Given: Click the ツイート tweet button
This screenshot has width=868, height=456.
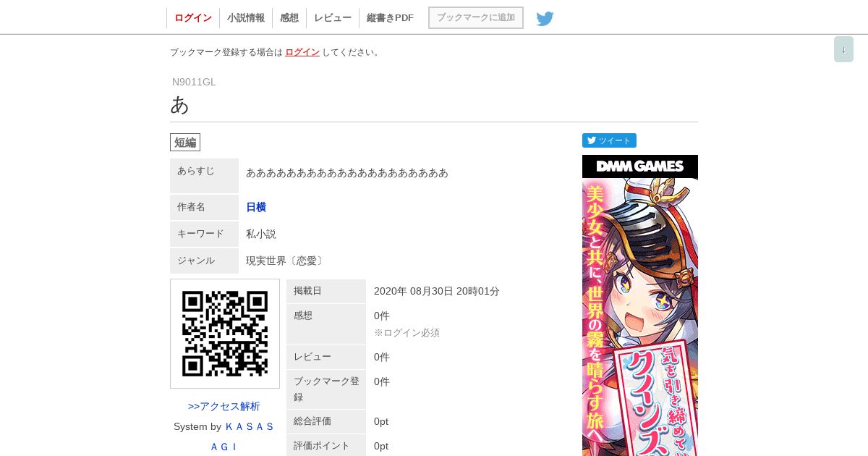Looking at the screenshot, I should click(x=609, y=140).
